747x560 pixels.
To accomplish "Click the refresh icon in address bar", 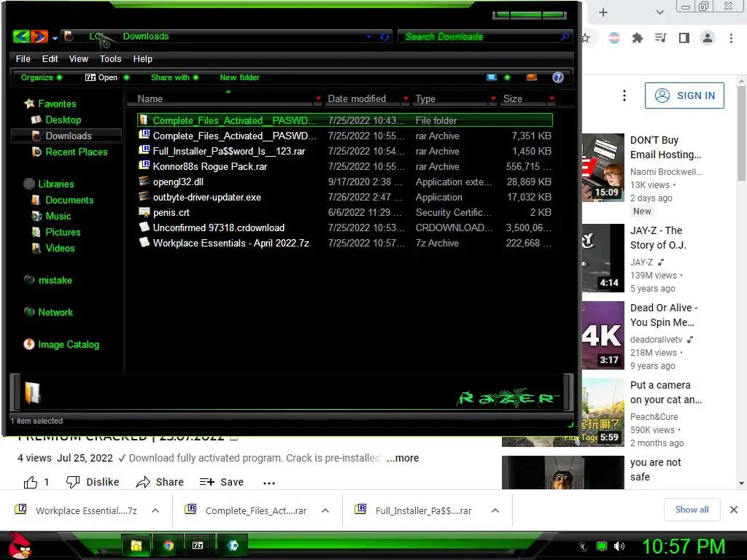I will click(385, 36).
